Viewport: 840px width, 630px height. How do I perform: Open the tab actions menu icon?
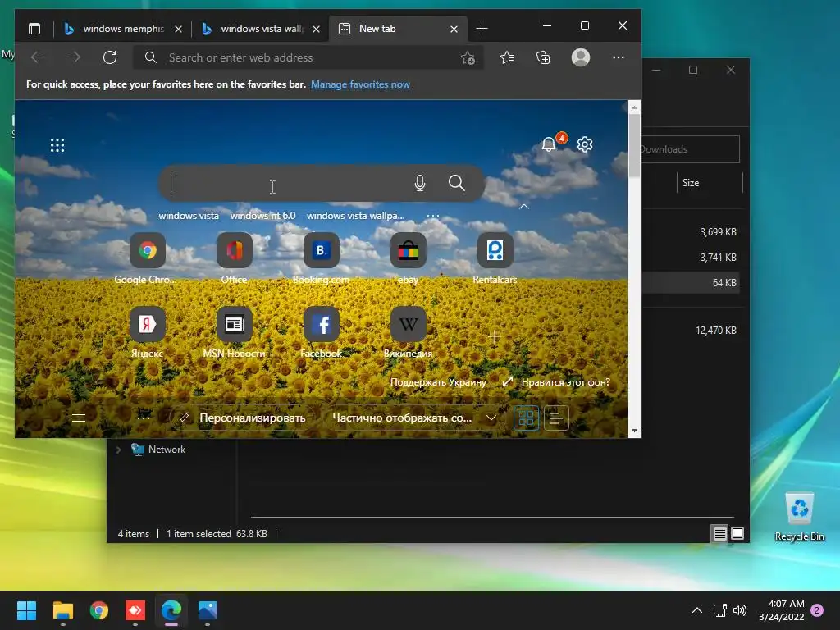click(34, 29)
